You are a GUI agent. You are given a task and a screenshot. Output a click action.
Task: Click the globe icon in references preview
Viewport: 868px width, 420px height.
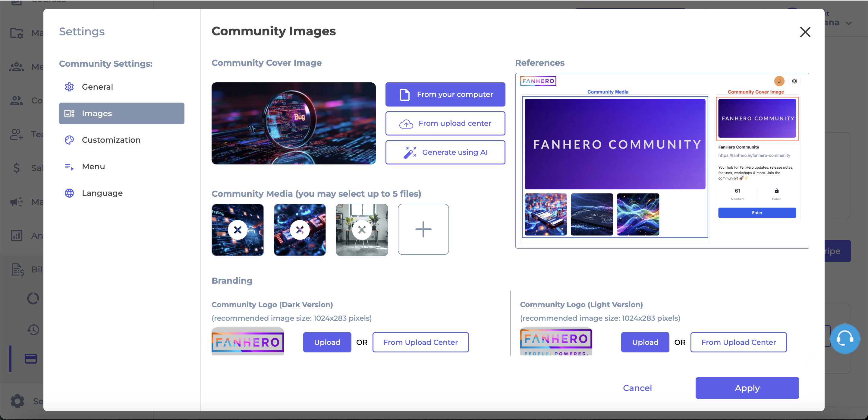[794, 81]
